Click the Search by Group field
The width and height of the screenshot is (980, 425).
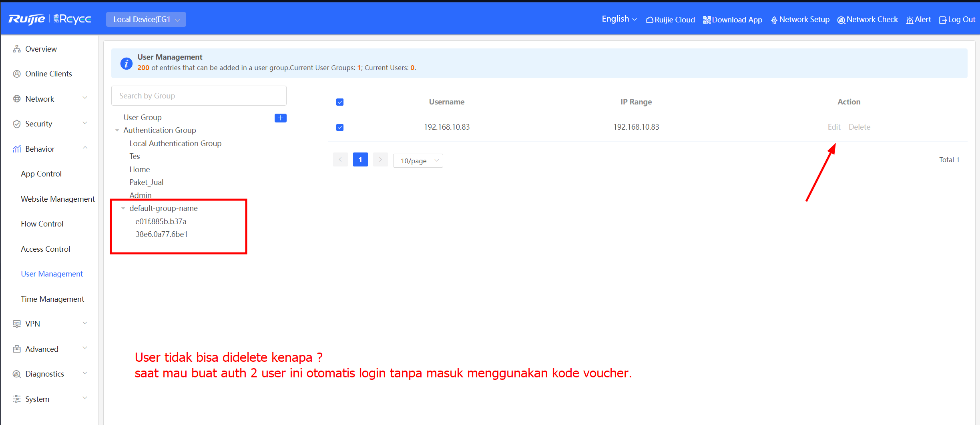tap(199, 96)
